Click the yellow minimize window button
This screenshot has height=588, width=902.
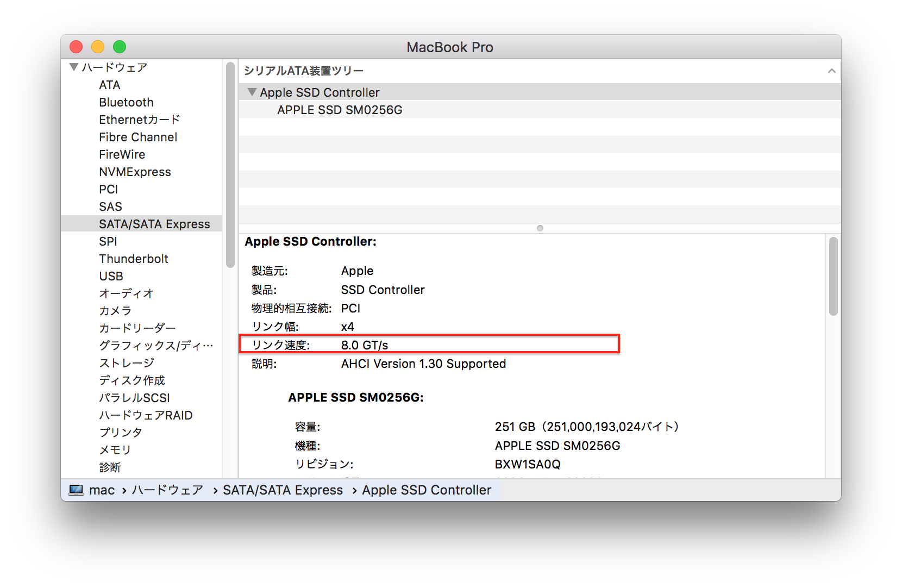pyautogui.click(x=98, y=47)
